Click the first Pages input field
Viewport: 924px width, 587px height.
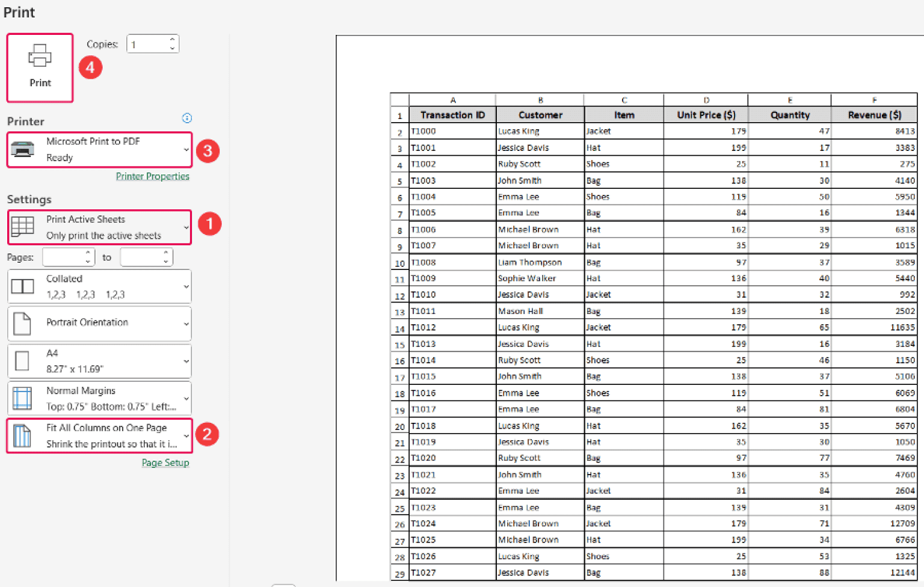pos(65,257)
